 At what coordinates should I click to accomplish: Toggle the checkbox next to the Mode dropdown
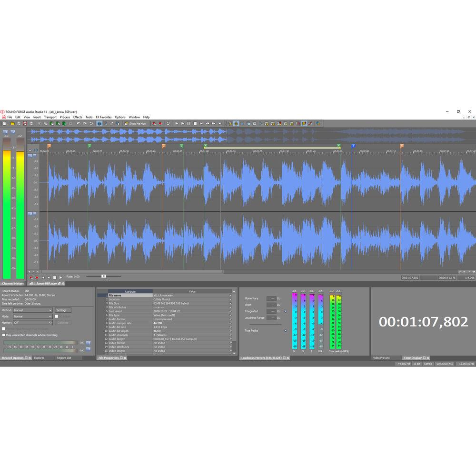pyautogui.click(x=56, y=317)
